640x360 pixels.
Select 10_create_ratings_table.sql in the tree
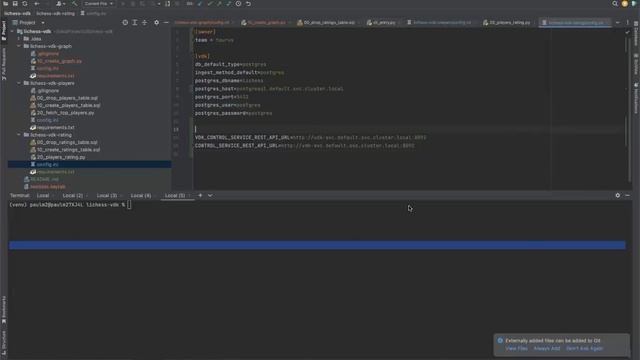(x=68, y=149)
